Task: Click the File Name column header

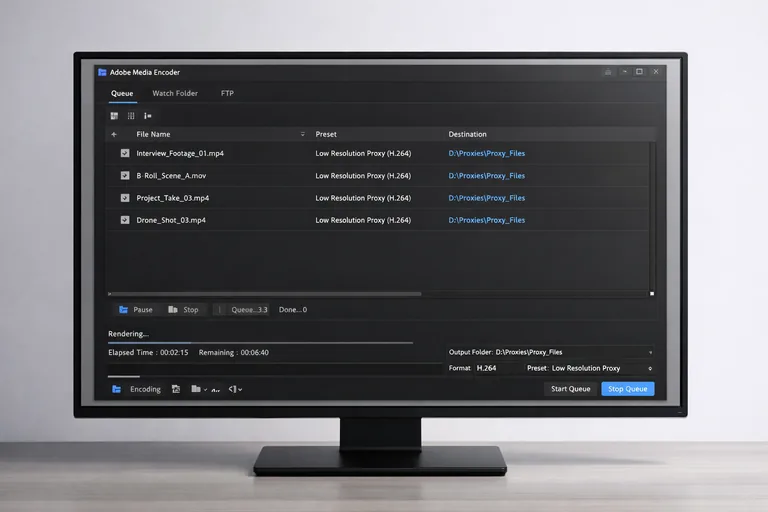Action: [153, 134]
